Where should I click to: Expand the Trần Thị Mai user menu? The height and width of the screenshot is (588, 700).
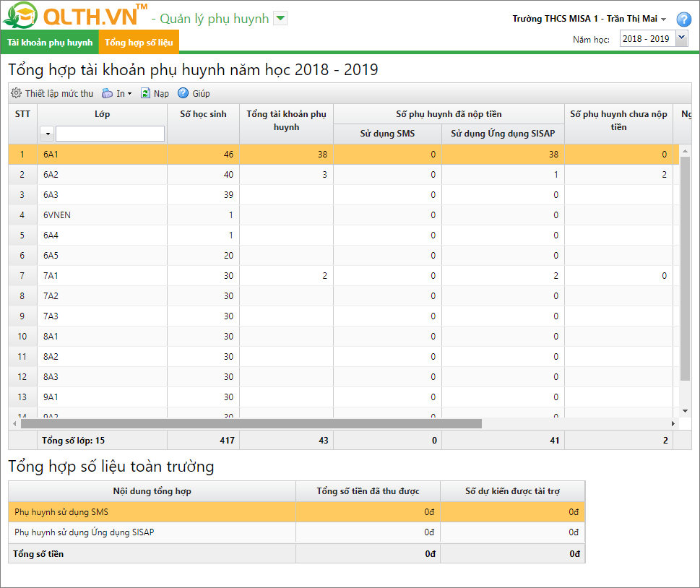coord(663,20)
